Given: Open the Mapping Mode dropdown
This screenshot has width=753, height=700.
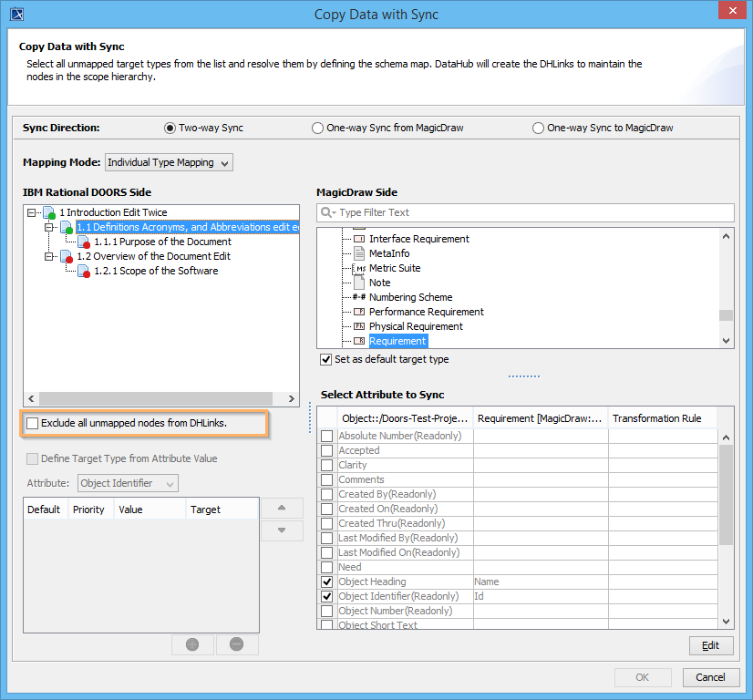Looking at the screenshot, I should tap(170, 162).
